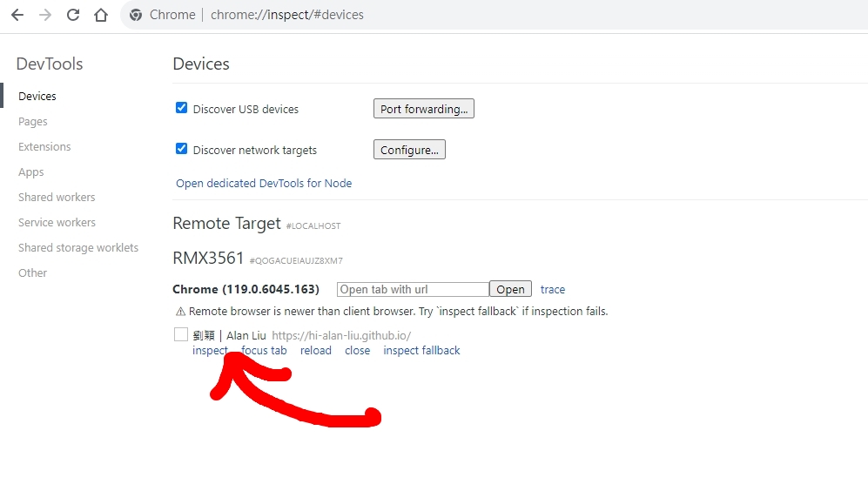Image resolution: width=868 pixels, height=491 pixels.
Task: Open Port forwarding settings
Action: tap(423, 109)
